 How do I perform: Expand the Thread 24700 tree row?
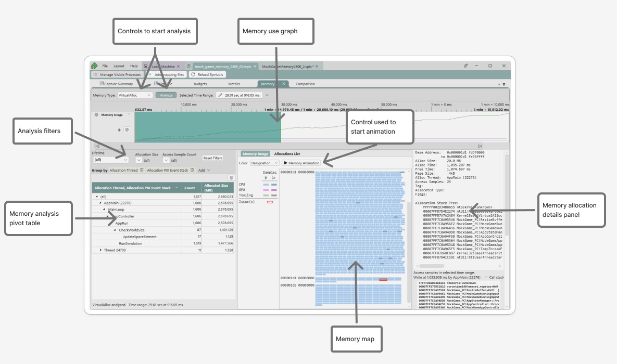(101, 250)
